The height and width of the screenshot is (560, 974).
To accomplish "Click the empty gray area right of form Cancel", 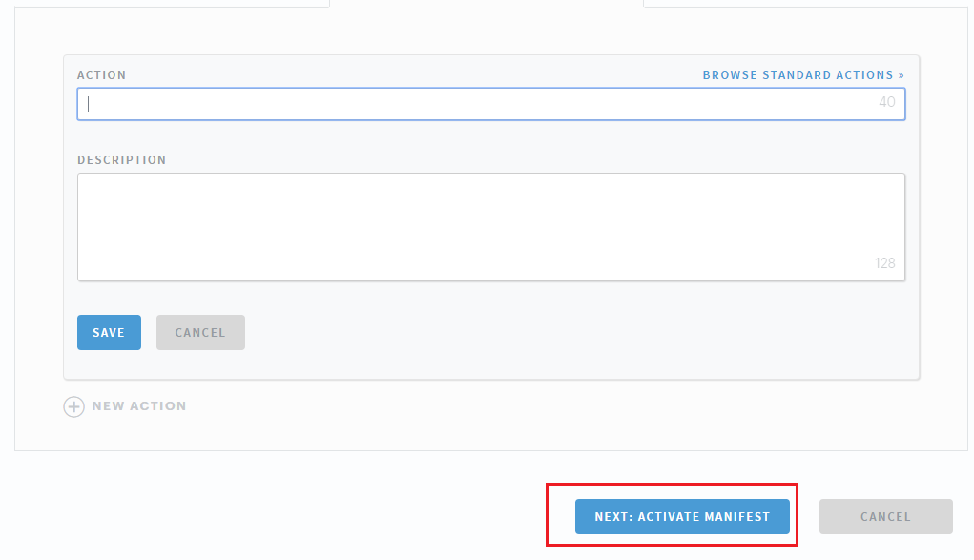I will [x=572, y=333].
